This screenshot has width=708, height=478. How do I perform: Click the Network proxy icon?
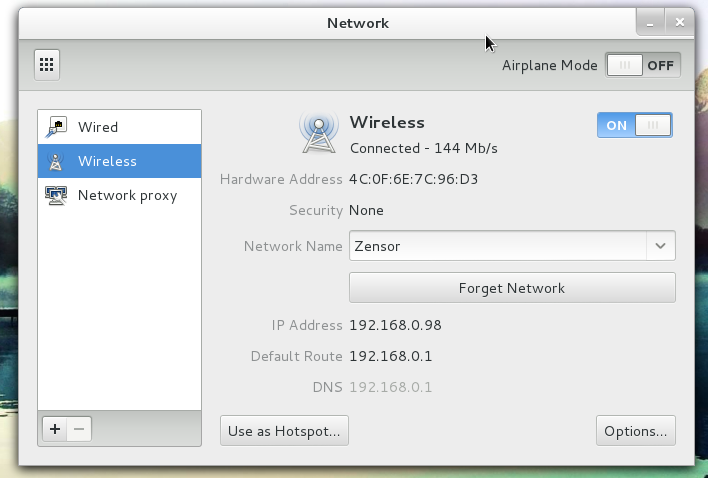tap(57, 195)
